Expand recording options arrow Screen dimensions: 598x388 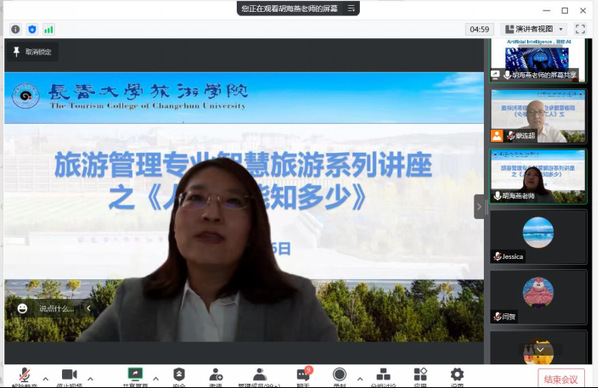coord(360,379)
